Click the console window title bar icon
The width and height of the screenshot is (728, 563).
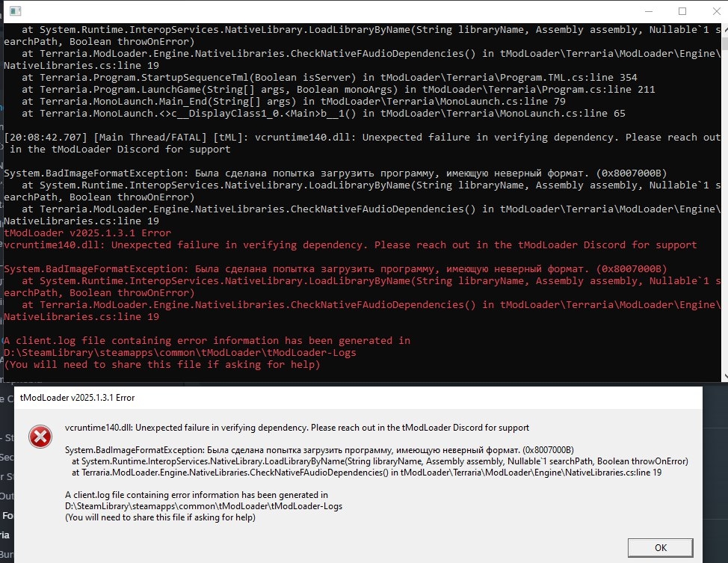tap(15, 10)
